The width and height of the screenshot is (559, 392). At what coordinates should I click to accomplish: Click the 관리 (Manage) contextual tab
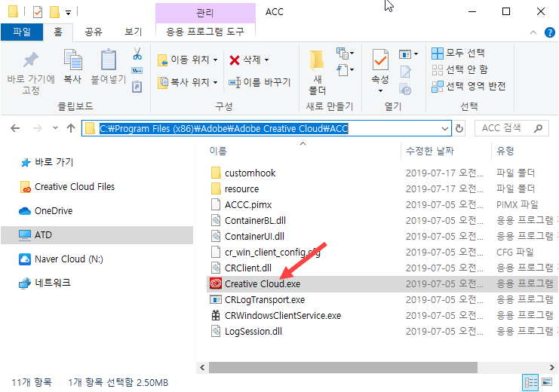coord(205,13)
